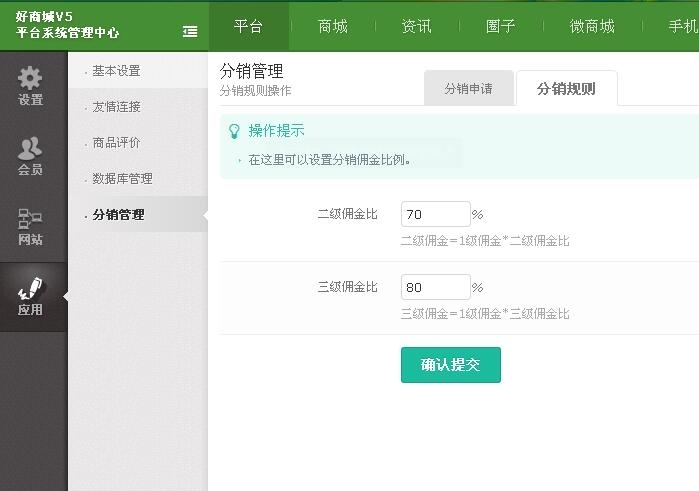Click the formula text 二级佣金=1级佣金*二级佣金比
Viewport: 699px width, 491px height.
coord(485,241)
